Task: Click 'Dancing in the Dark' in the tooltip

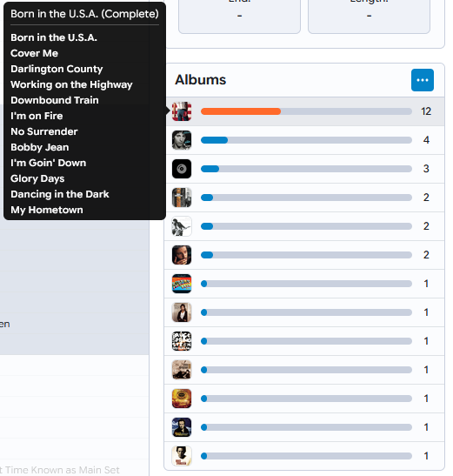Action: point(60,194)
